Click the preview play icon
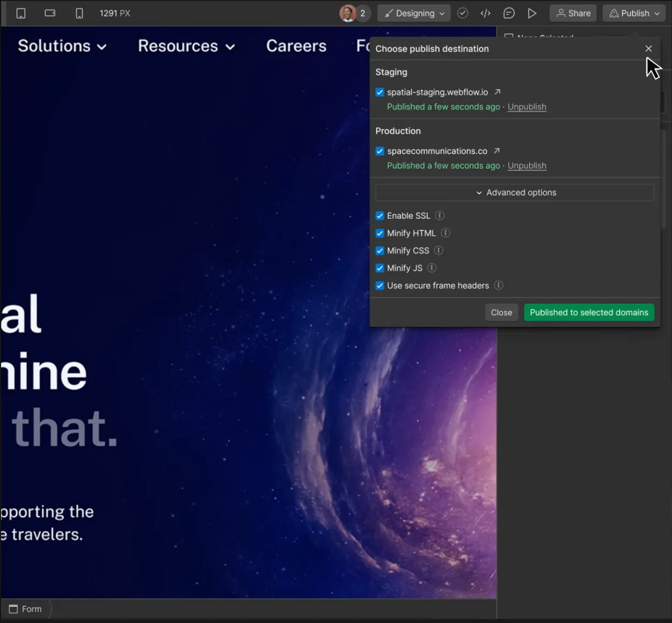 pos(532,13)
